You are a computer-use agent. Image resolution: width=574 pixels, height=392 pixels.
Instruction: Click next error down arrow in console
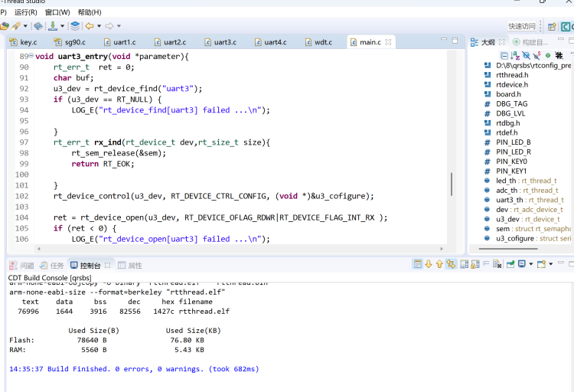click(429, 264)
